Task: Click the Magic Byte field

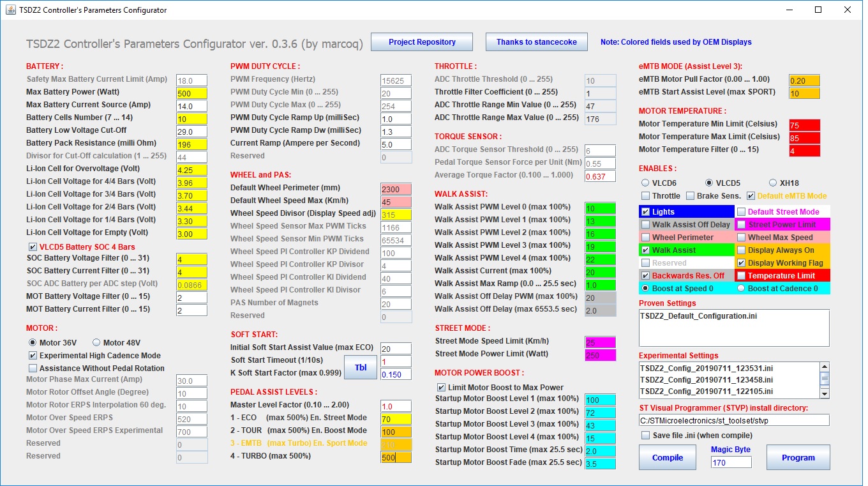Action: click(731, 462)
